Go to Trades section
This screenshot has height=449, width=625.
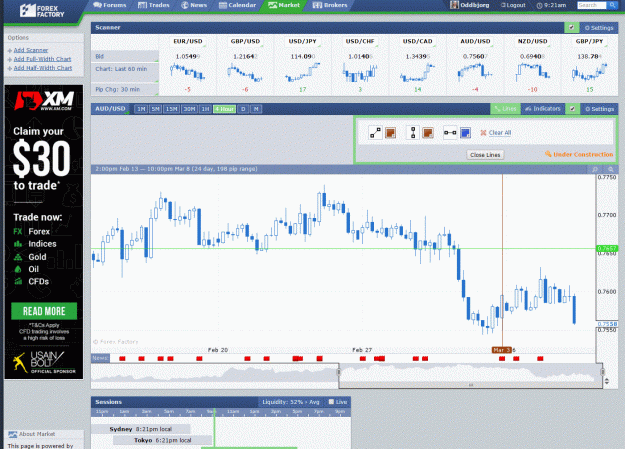154,5
